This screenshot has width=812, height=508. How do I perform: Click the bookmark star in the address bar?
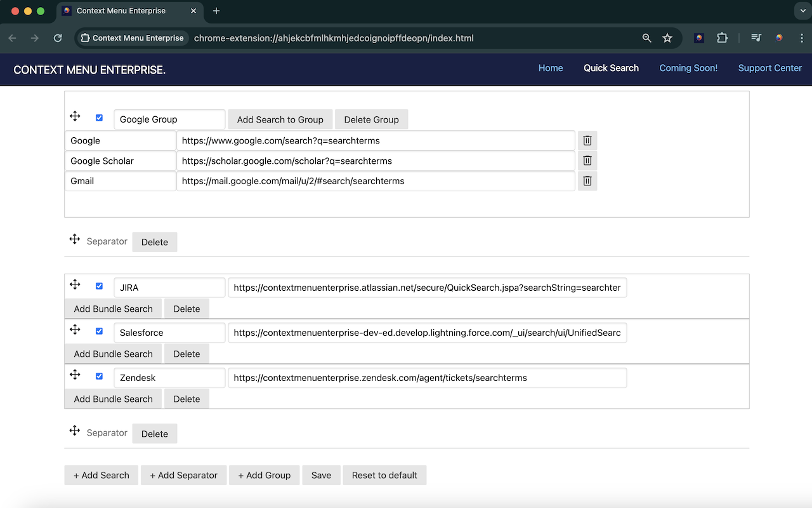click(x=667, y=38)
